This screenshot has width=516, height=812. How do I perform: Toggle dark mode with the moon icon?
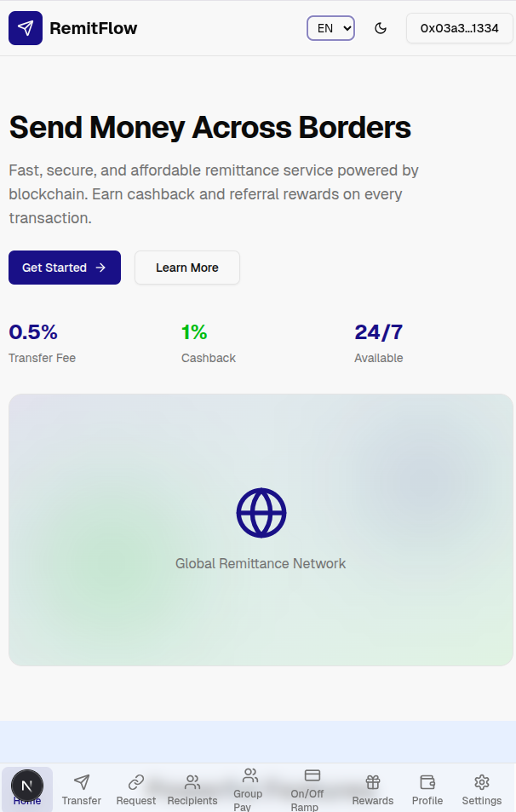(381, 27)
